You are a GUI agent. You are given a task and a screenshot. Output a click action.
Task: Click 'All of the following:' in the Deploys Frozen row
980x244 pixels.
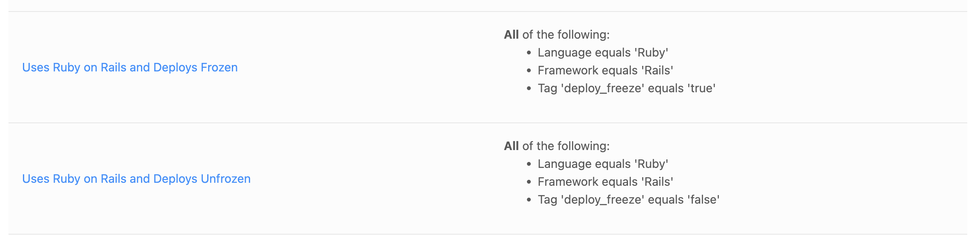point(557,34)
